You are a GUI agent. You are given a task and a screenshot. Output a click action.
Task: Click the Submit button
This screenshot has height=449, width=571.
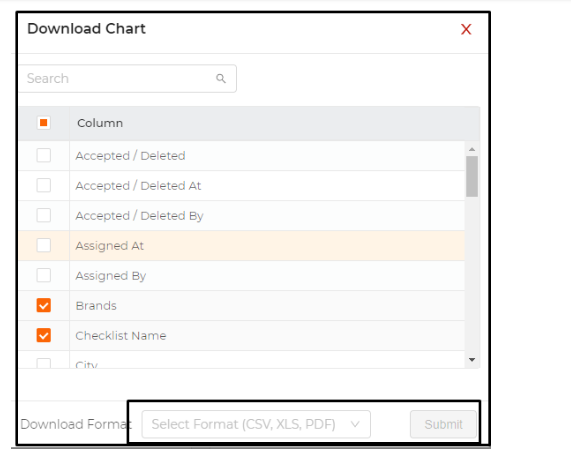[x=443, y=424]
